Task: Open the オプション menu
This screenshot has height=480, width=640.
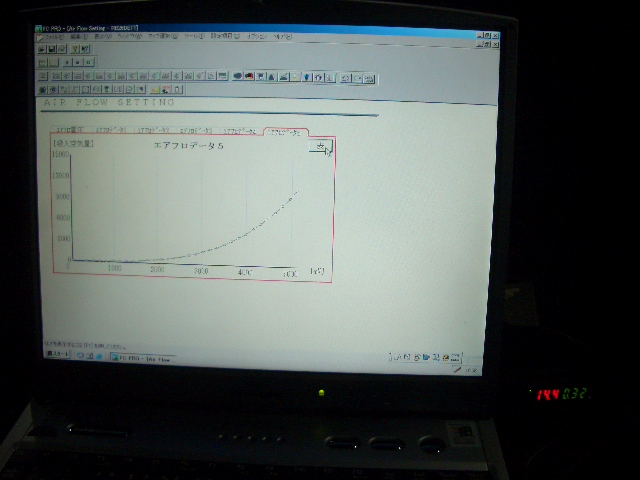Action: [257, 36]
